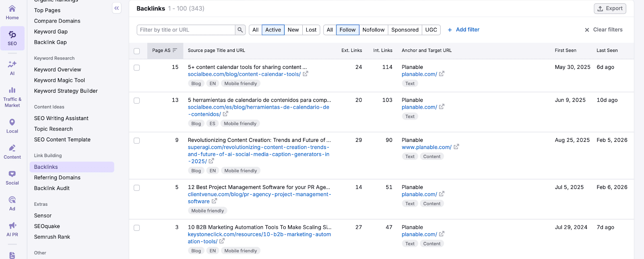This screenshot has width=644, height=259.
Task: Open the AI PR sidebar section
Action: (12, 229)
